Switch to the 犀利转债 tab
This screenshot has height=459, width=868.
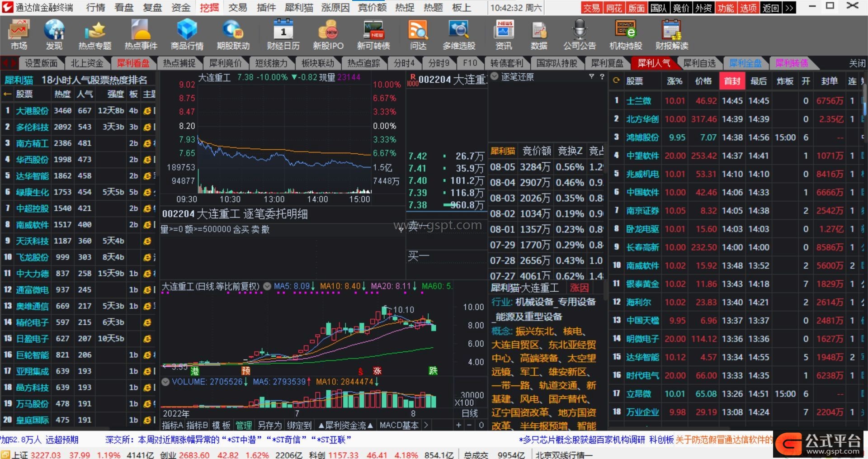[x=792, y=63]
